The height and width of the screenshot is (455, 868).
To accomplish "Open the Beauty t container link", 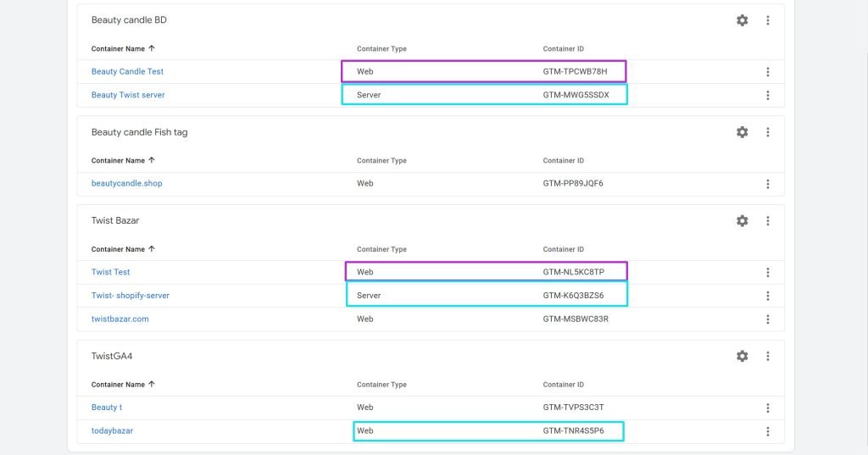I will pos(107,408).
